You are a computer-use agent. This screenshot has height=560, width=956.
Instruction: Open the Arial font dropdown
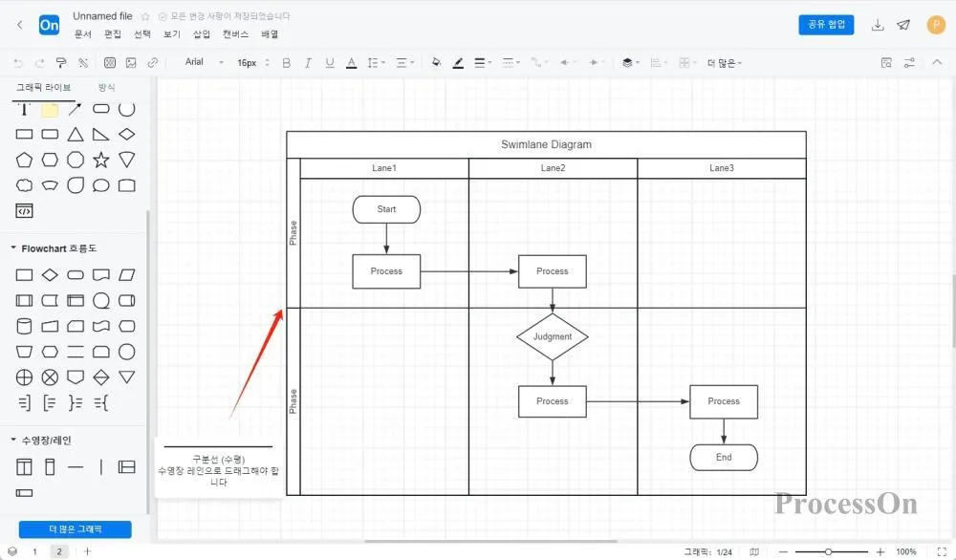(205, 62)
